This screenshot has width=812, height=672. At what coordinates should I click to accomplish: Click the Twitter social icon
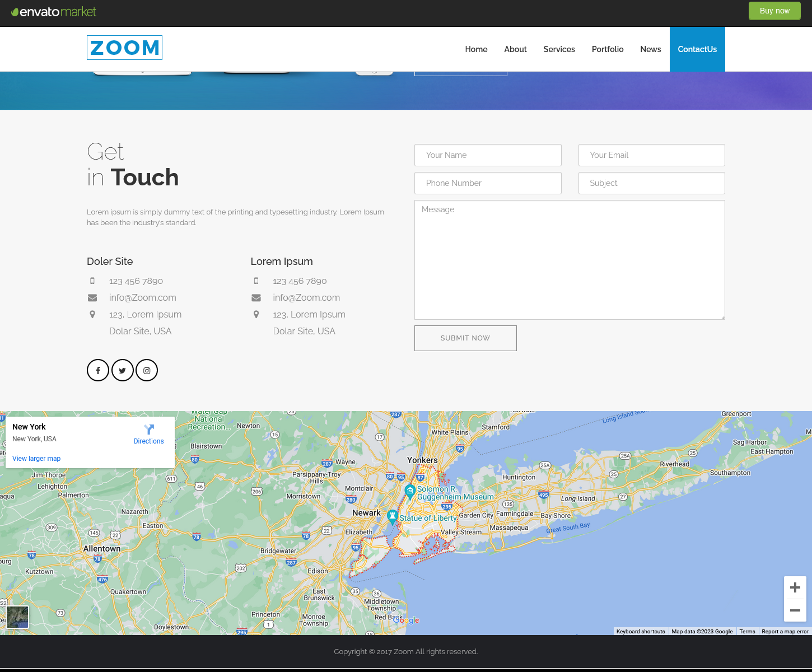(122, 370)
